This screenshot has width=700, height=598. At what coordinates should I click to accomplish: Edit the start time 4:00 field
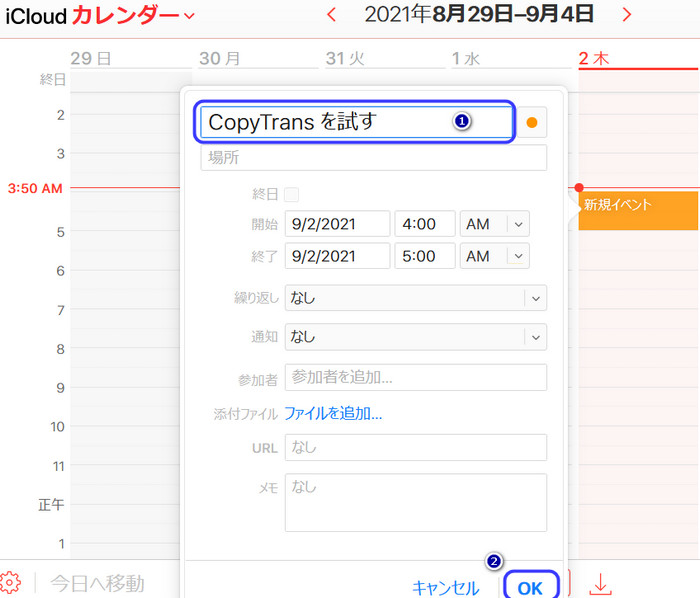[425, 224]
